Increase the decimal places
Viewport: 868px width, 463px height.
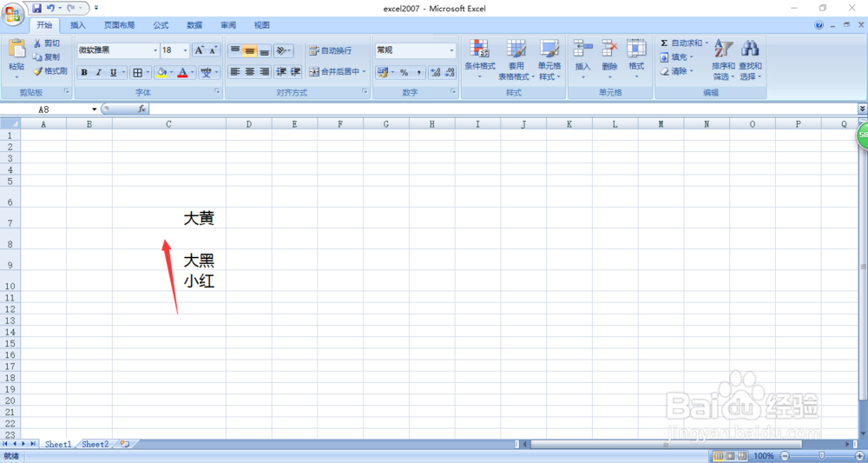click(x=435, y=73)
